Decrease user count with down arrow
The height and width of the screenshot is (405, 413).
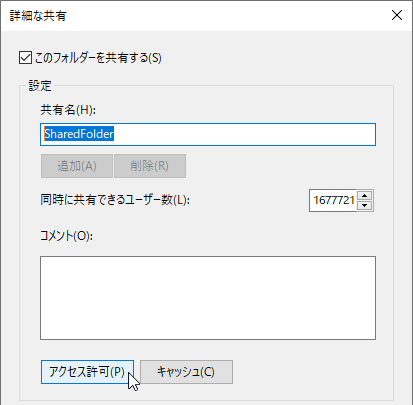365,205
